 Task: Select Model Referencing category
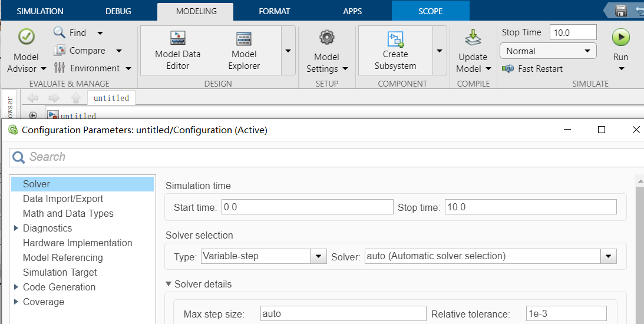coord(63,257)
